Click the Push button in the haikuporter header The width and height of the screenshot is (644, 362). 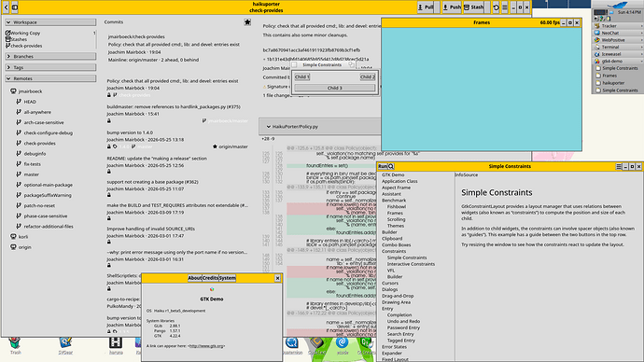coord(452,7)
